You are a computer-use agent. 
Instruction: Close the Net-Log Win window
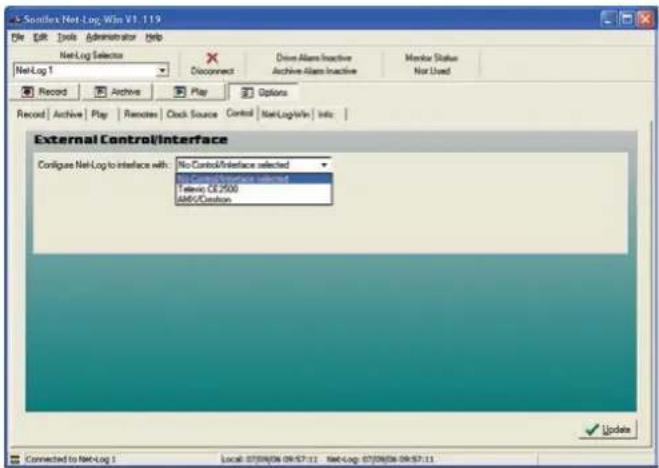coord(645,19)
